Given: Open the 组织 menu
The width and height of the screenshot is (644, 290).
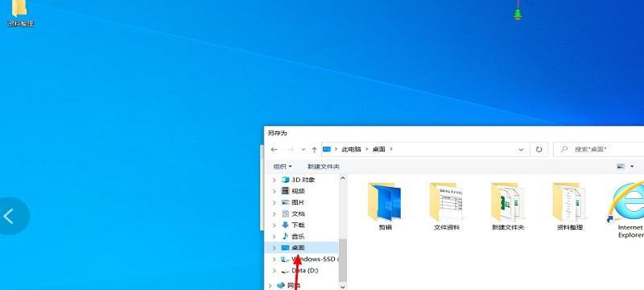Looking at the screenshot, I should (283, 167).
